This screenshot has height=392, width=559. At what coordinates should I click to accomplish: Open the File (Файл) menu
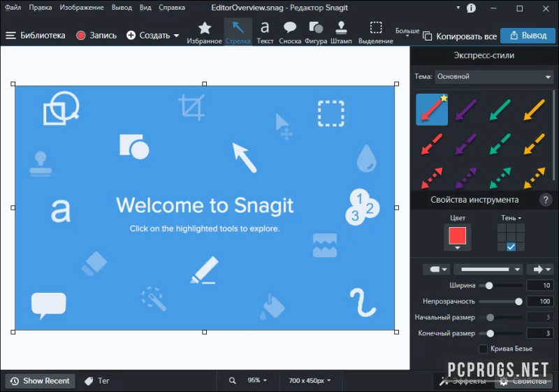13,8
